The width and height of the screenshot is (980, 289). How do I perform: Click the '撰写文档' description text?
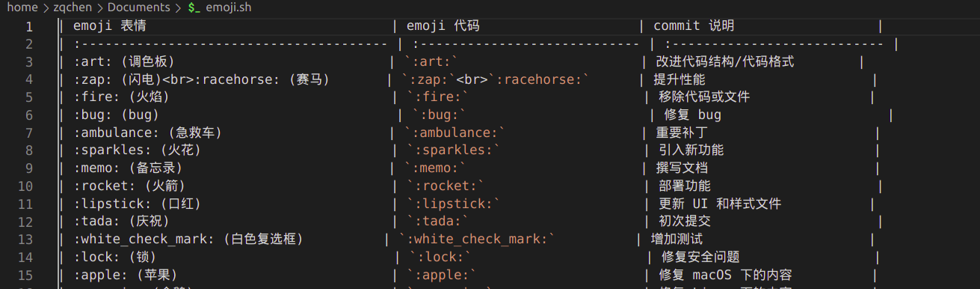tap(682, 168)
